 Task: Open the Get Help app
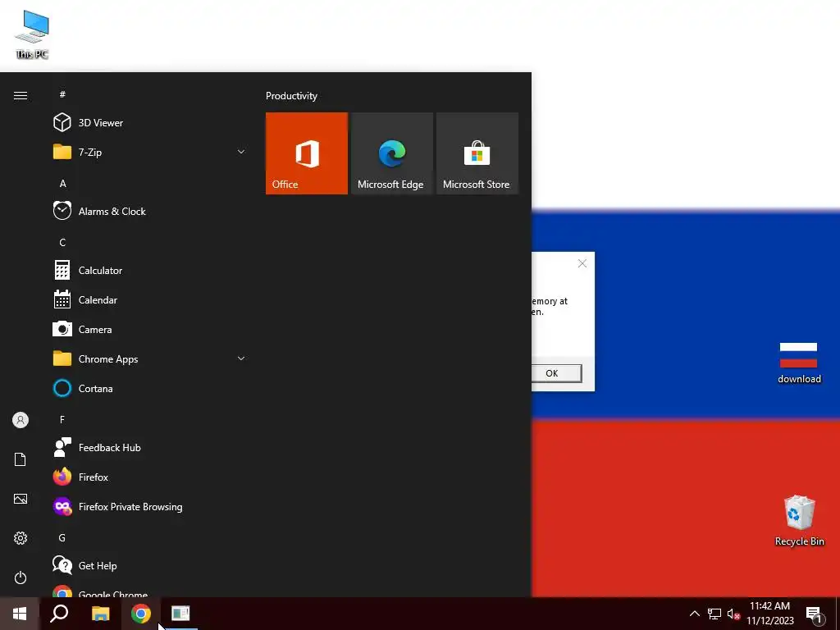point(150,565)
